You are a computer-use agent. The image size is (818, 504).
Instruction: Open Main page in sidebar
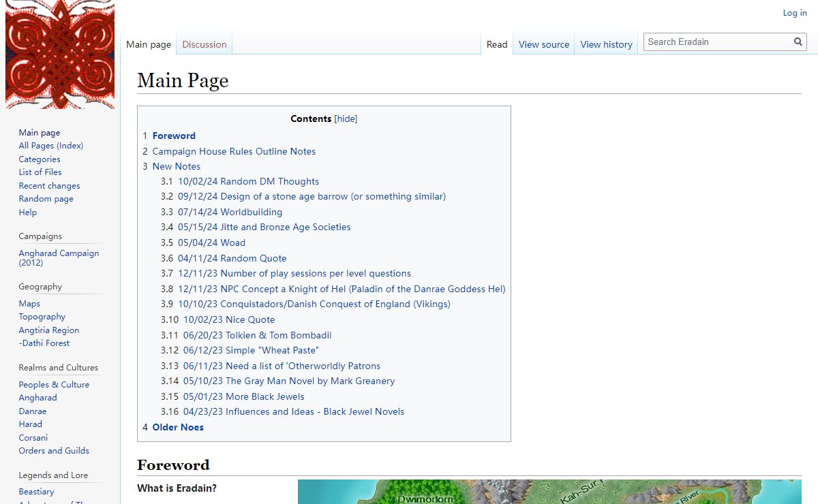tap(40, 133)
